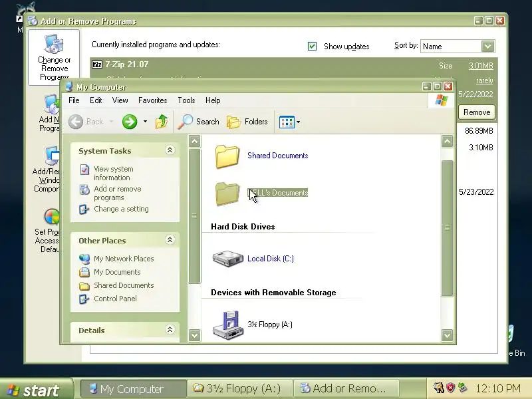The width and height of the screenshot is (532, 399).
Task: Click Add or remove programs task icon
Action: tap(84, 190)
